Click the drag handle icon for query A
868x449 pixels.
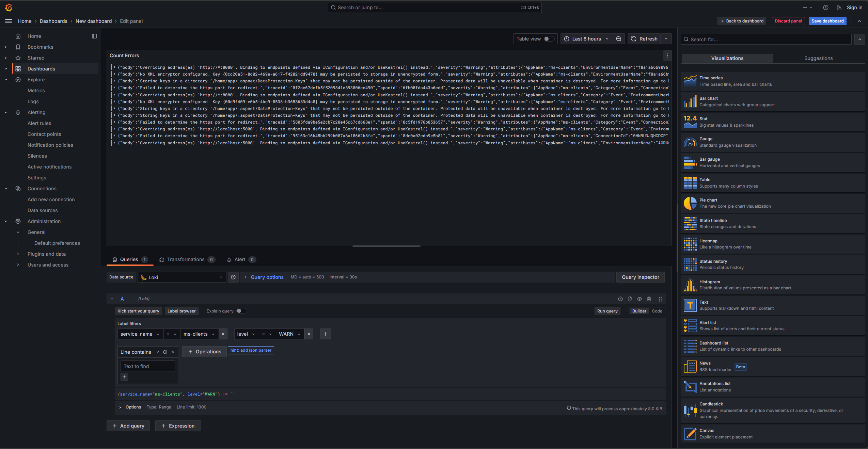(660, 299)
